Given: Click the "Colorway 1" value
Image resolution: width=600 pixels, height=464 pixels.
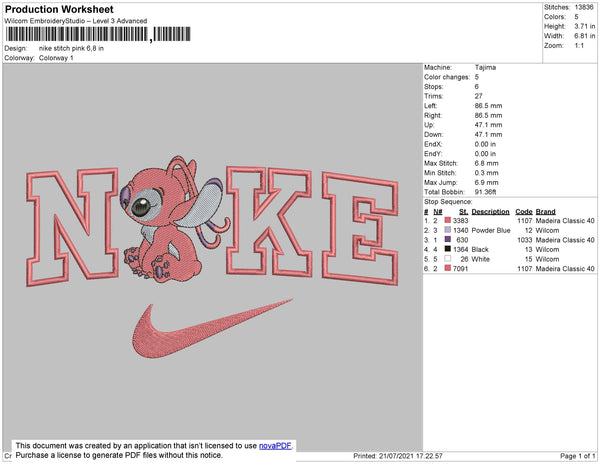Looking at the screenshot, I should (x=56, y=58).
